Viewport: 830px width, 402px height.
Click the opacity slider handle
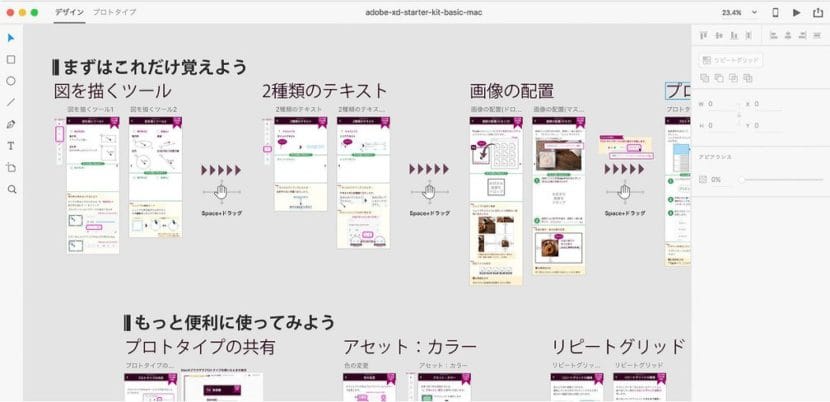(742, 180)
